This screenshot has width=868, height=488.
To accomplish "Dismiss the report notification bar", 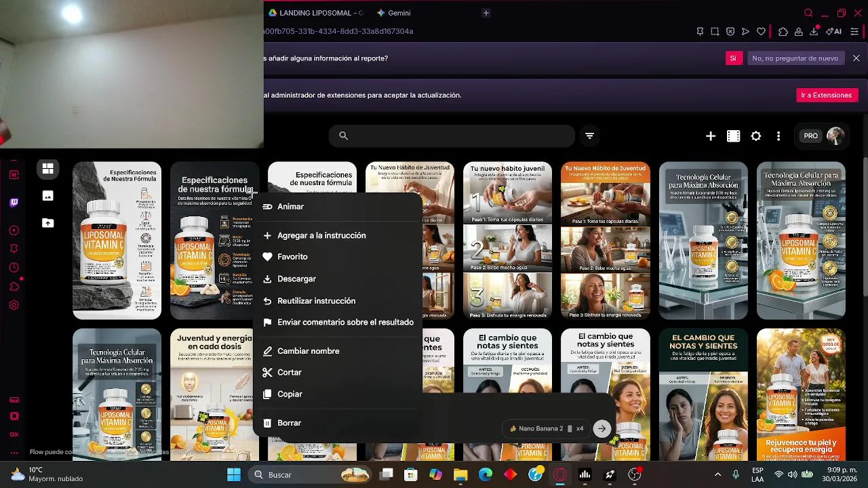I will tap(856, 58).
